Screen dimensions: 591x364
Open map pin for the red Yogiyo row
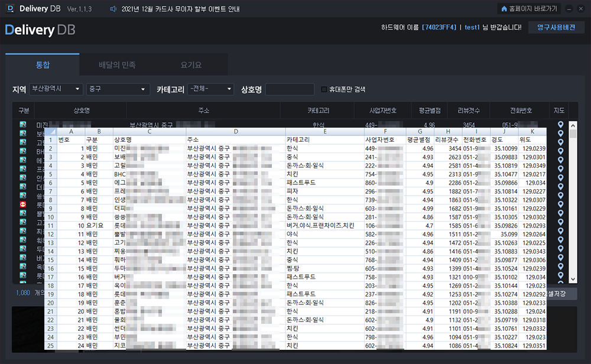560,204
